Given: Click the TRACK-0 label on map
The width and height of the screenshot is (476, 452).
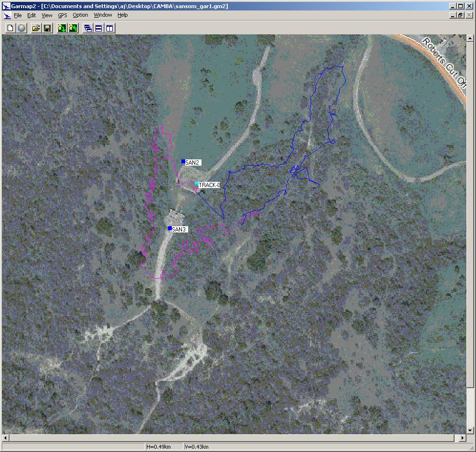Looking at the screenshot, I should coord(209,185).
